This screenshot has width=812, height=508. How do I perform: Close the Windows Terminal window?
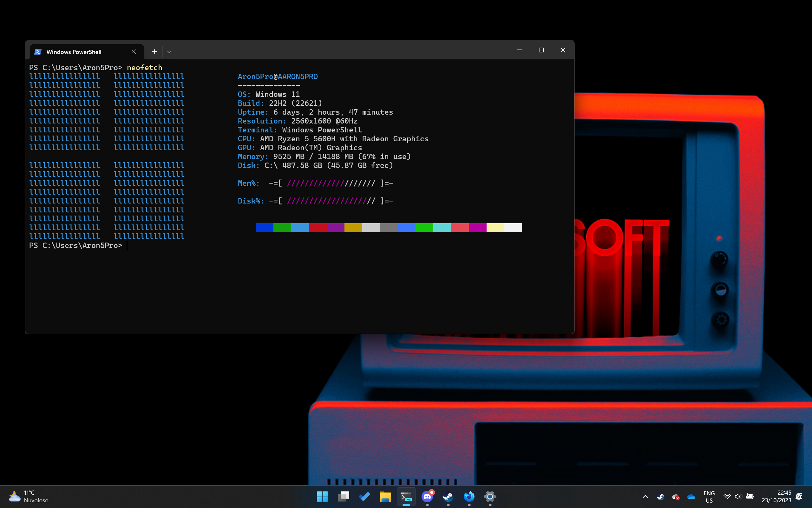[x=563, y=50]
